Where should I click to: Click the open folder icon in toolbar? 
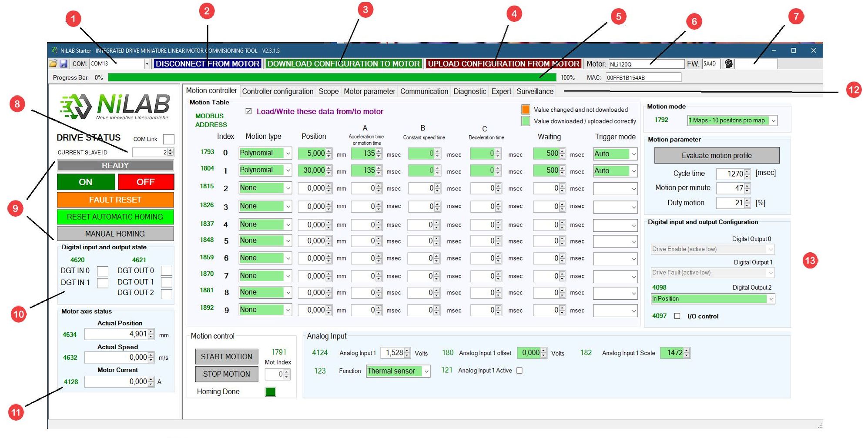[53, 64]
